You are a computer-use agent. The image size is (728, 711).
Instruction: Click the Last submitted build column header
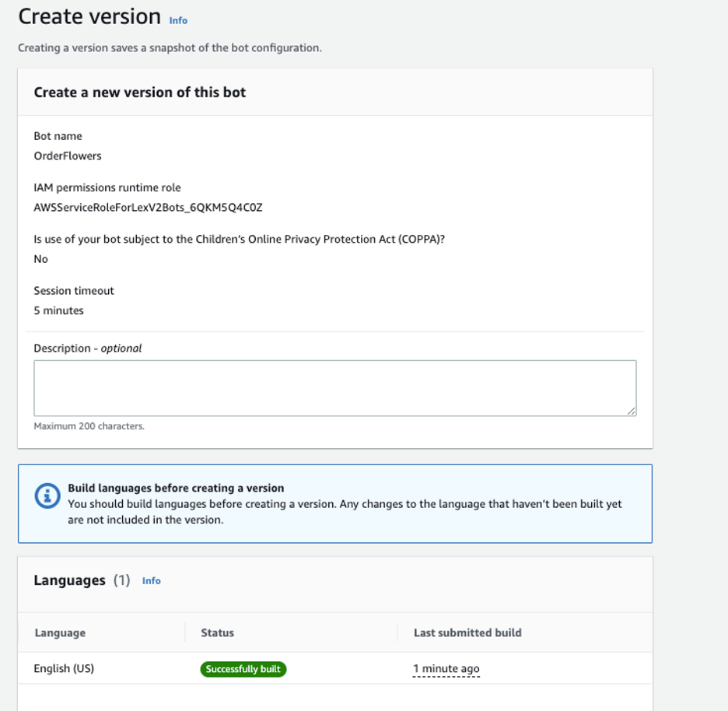point(467,632)
